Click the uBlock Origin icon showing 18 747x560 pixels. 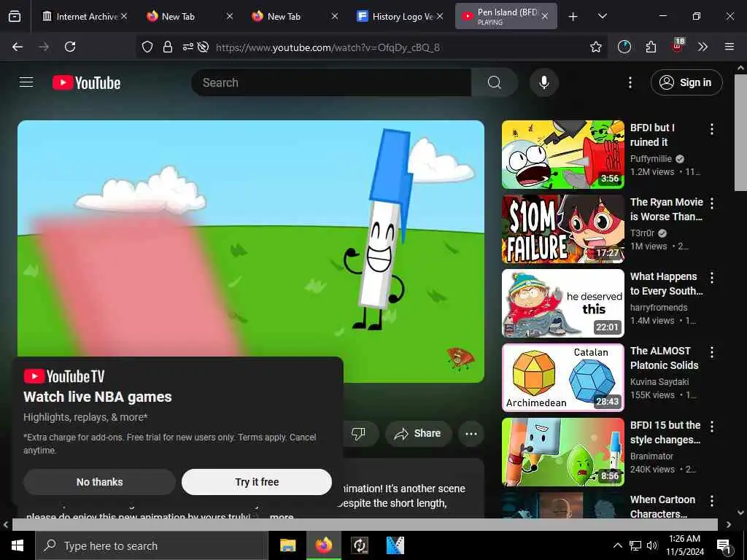click(678, 45)
